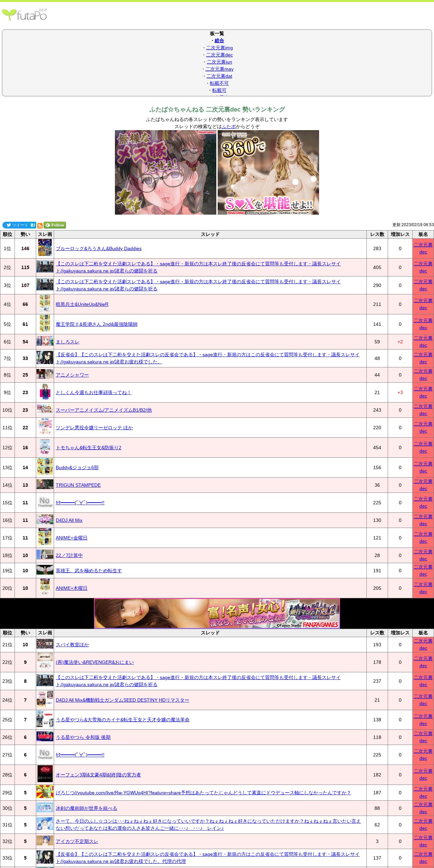Open the ANIME+木曜日 thread link

72,588
